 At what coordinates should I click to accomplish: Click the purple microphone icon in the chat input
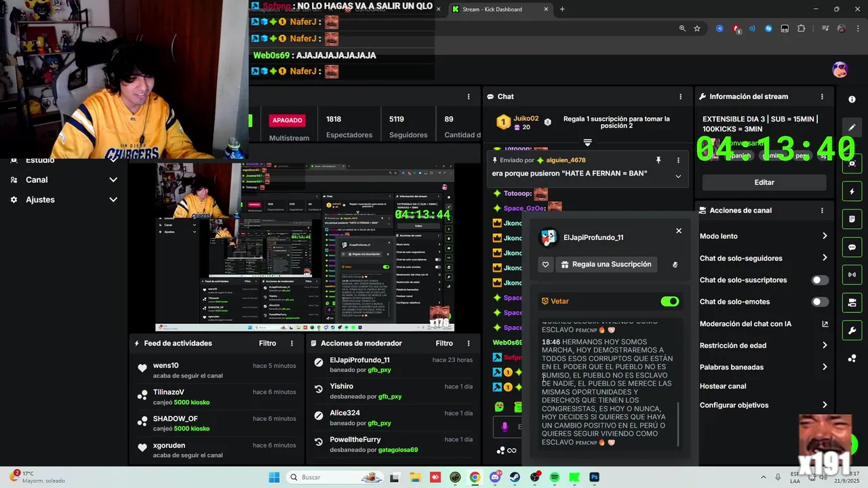point(505,426)
